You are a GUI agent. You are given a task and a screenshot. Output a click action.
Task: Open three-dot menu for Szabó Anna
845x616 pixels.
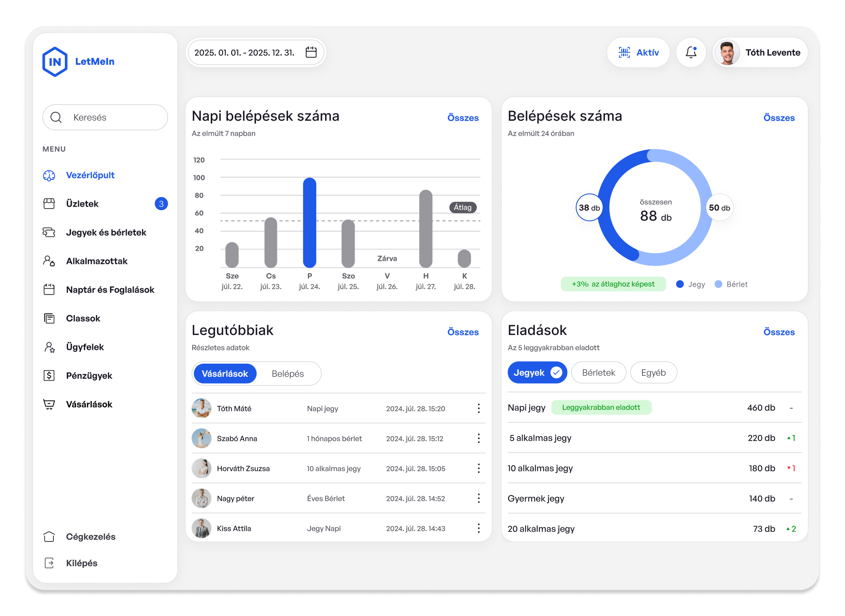coord(479,438)
